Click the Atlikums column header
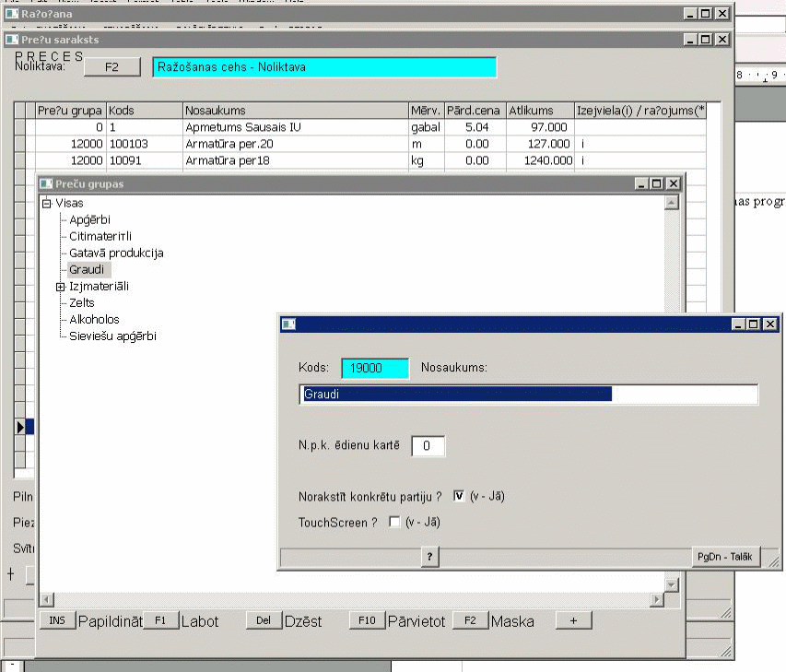This screenshot has height=672, width=786. [x=540, y=111]
